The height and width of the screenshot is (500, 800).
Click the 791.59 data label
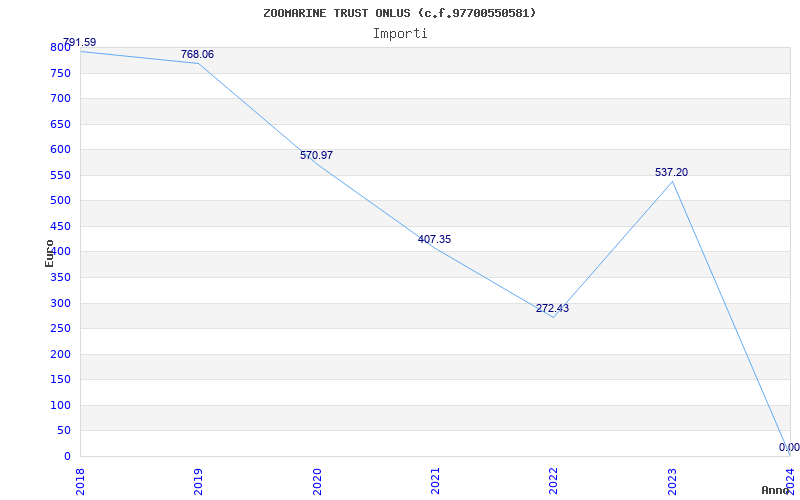tap(79, 42)
